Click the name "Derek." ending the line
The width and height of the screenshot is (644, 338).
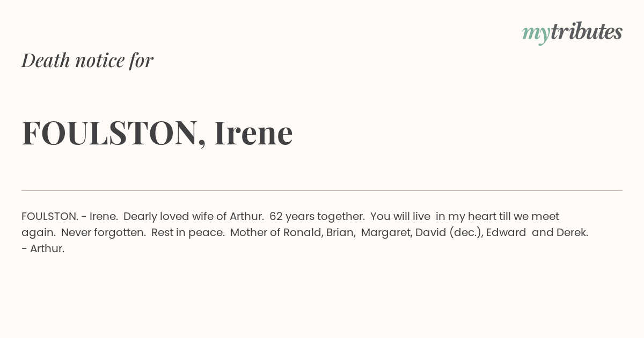[572, 232]
